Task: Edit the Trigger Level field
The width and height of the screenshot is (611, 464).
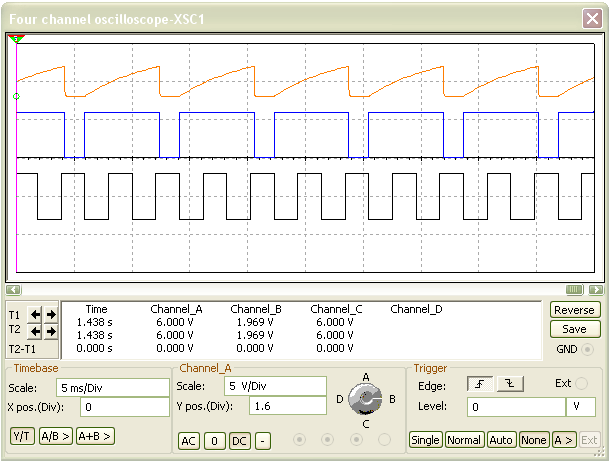Action: [516, 407]
